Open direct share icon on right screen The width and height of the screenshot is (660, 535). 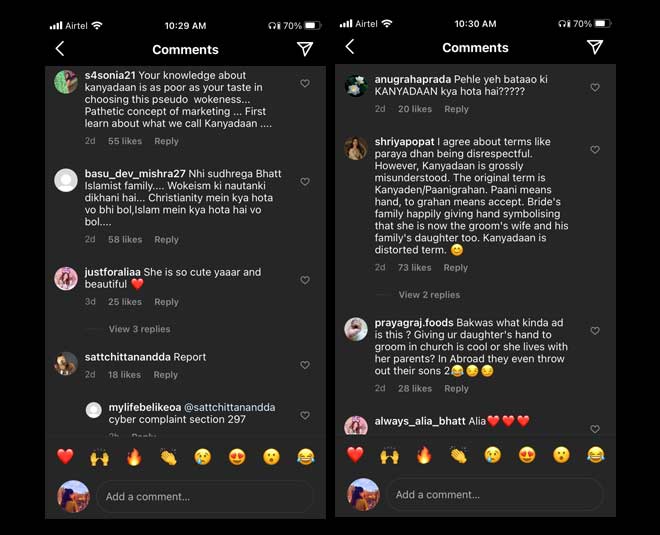click(x=595, y=47)
